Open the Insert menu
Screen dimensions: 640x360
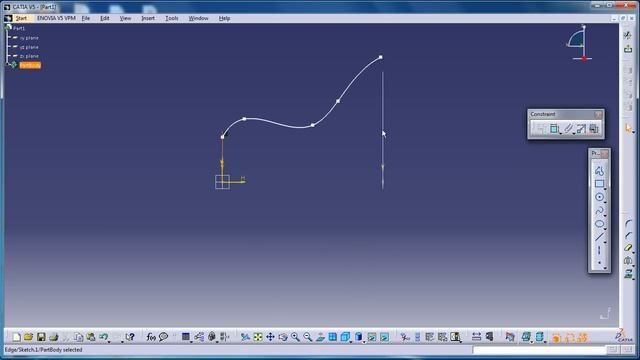(x=148, y=18)
